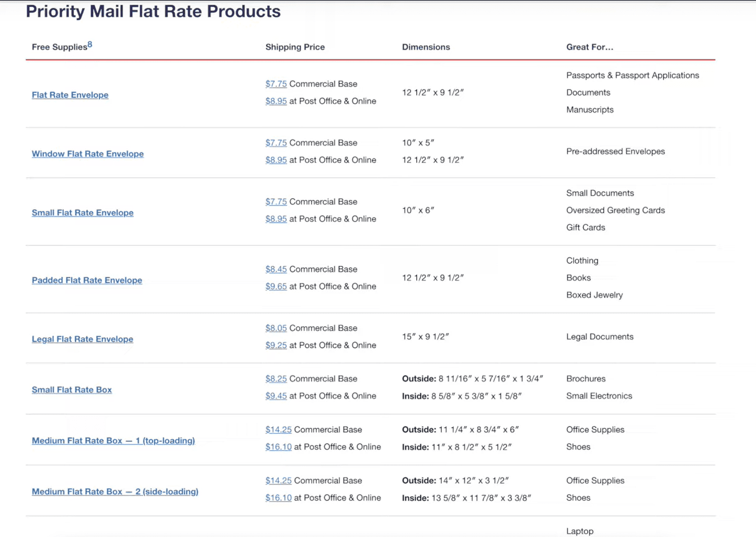The width and height of the screenshot is (756, 537).
Task: Open the Legal Flat Rate Envelope link
Action: coord(82,339)
